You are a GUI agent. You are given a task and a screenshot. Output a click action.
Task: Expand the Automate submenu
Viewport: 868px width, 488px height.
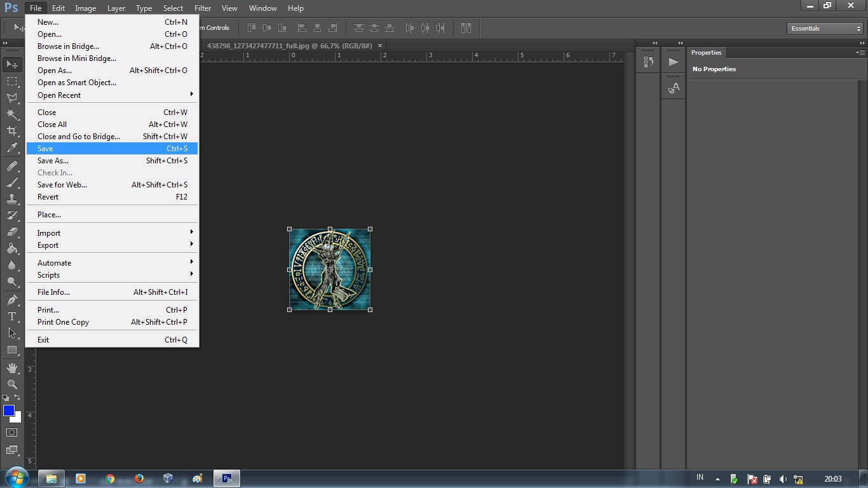tap(112, 262)
